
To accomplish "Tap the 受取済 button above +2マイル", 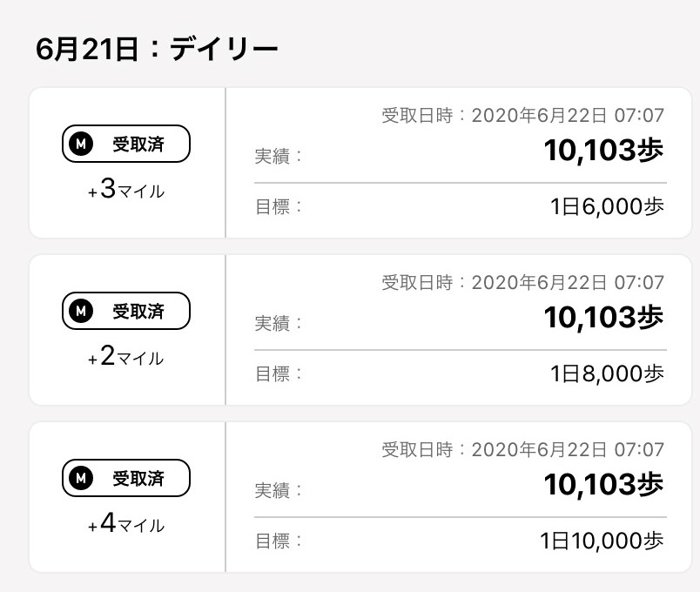I will (126, 311).
